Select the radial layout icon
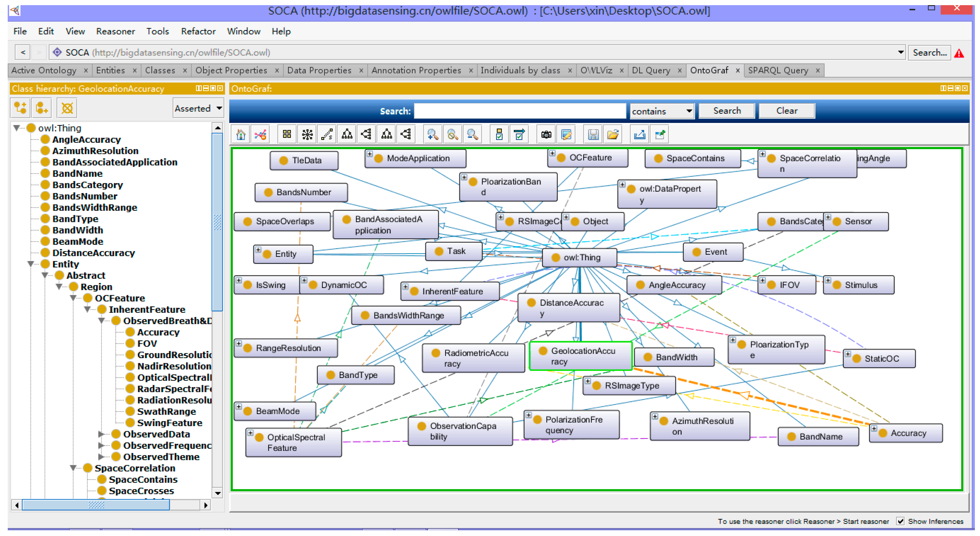The width and height of the screenshot is (980, 536). [307, 134]
